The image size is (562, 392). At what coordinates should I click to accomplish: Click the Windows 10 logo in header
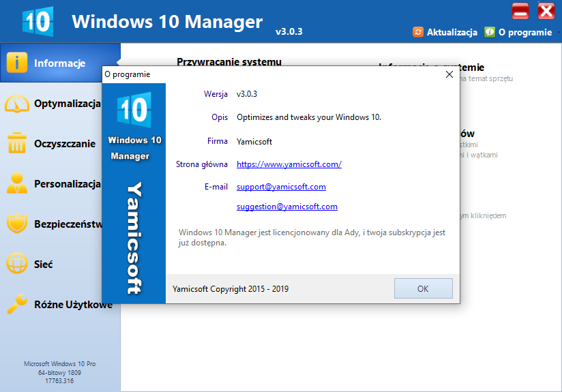tap(38, 22)
